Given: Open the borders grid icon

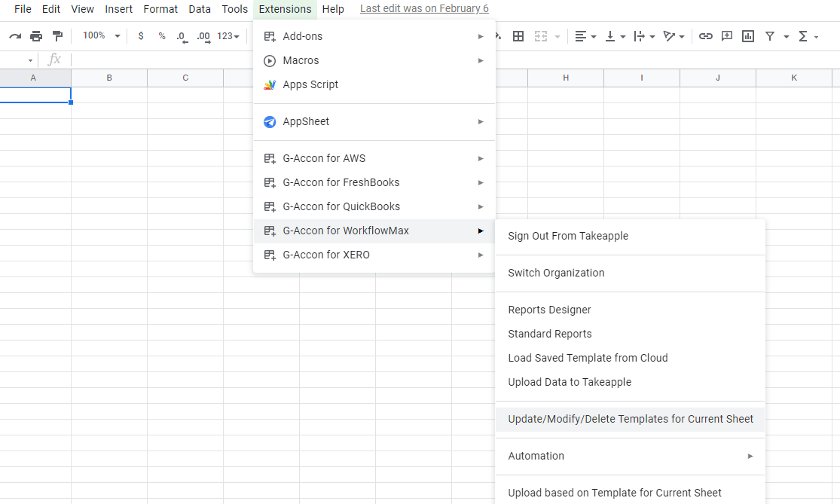Looking at the screenshot, I should [x=518, y=36].
